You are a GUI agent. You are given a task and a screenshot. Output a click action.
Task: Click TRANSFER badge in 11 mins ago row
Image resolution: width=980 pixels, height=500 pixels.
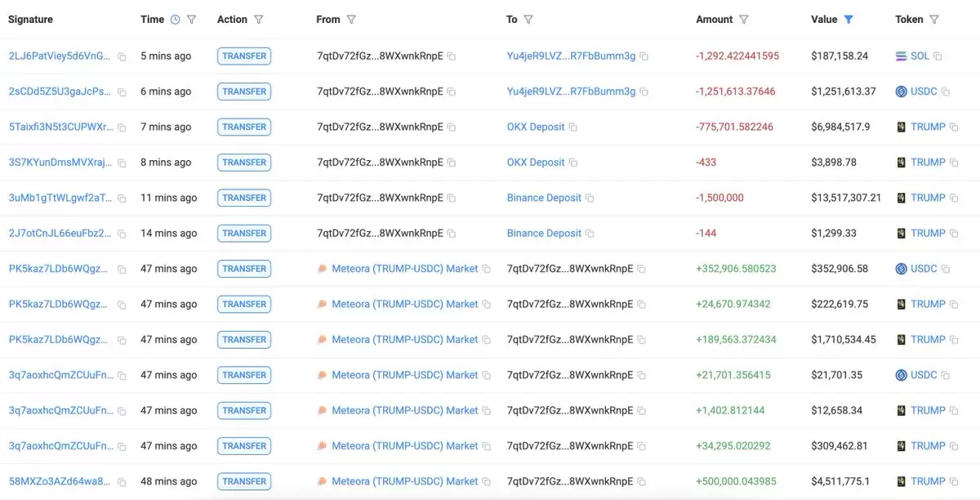coord(244,198)
